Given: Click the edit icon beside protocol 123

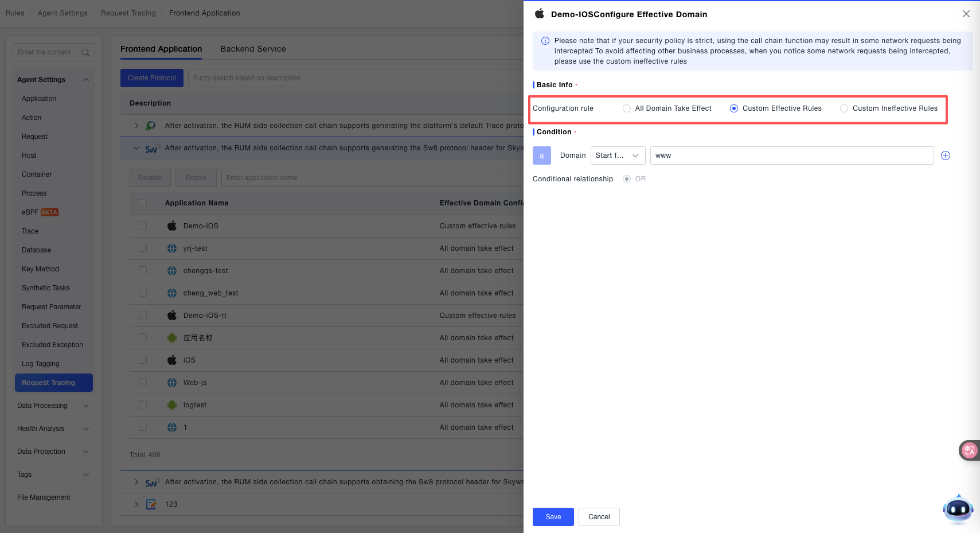Looking at the screenshot, I should [151, 504].
